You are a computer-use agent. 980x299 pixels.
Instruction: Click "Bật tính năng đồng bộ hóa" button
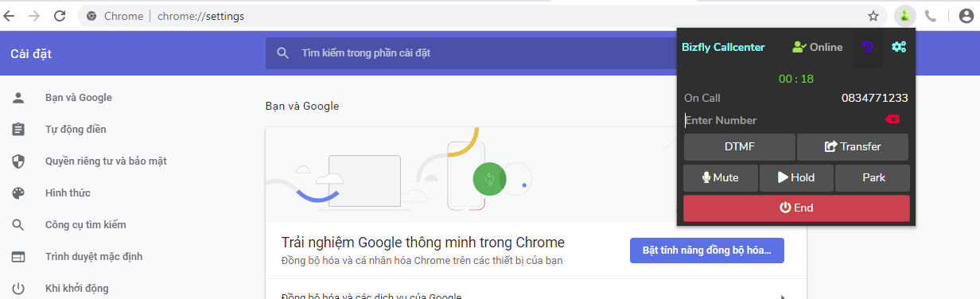(706, 250)
